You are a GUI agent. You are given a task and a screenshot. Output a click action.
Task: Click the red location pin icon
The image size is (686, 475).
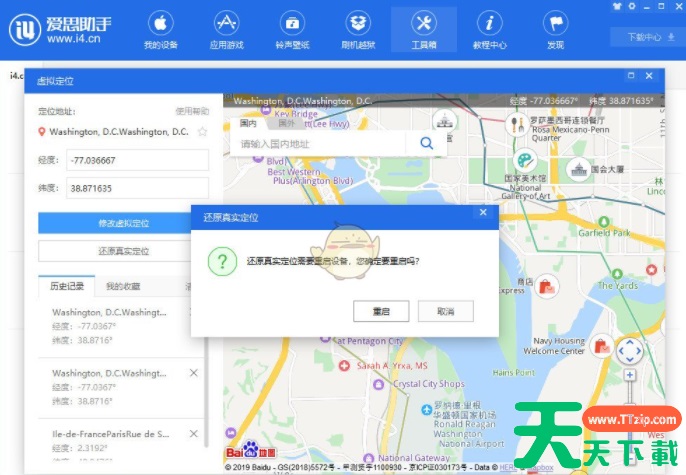click(x=42, y=132)
